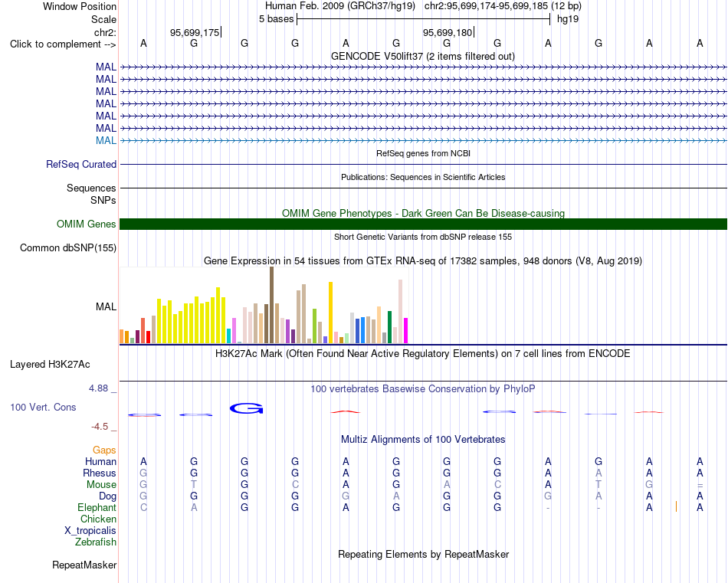This screenshot has height=583, width=728.
Task: Click the large blue G PhyloP logo
Action: tap(247, 408)
